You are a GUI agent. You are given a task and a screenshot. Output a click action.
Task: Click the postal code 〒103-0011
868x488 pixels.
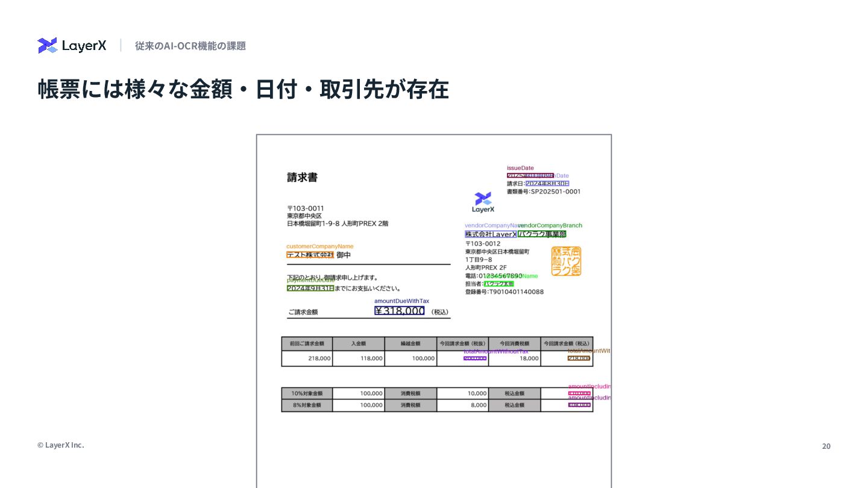pyautogui.click(x=306, y=208)
